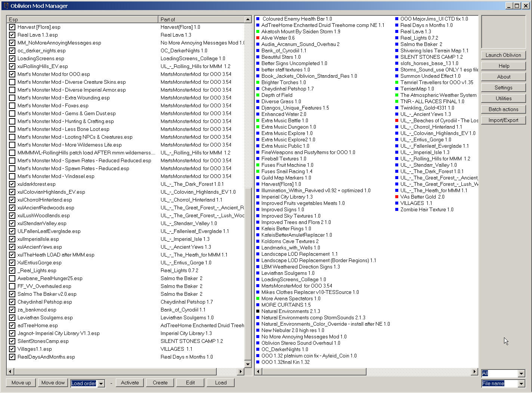
Task: Open the Load order sort dropdown
Action: click(101, 383)
